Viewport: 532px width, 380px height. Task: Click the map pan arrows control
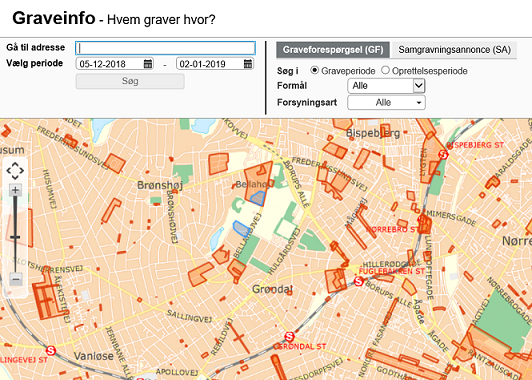[15, 171]
